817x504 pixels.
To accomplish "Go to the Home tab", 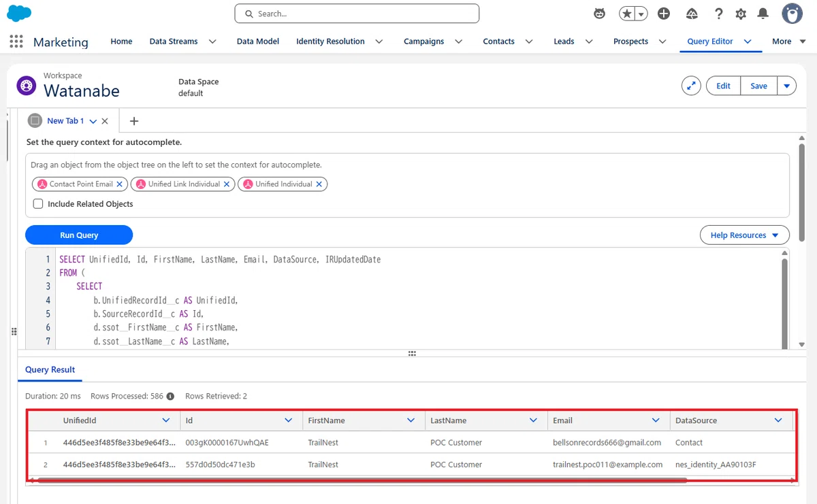I will click(121, 41).
